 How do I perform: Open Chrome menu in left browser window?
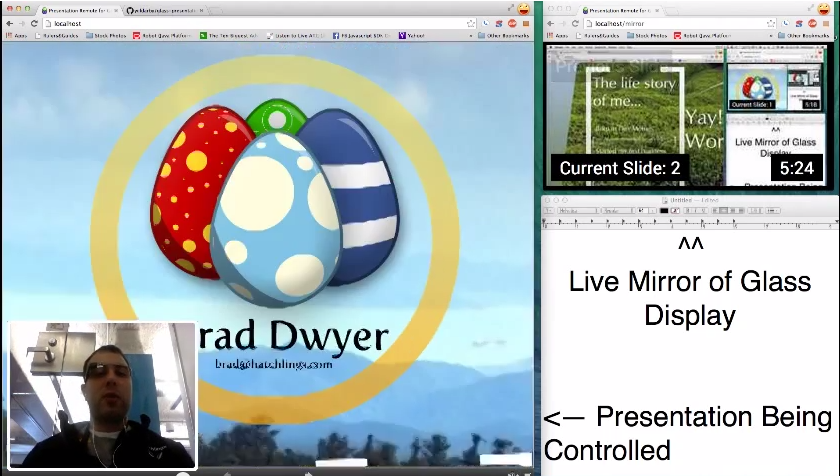coord(526,24)
